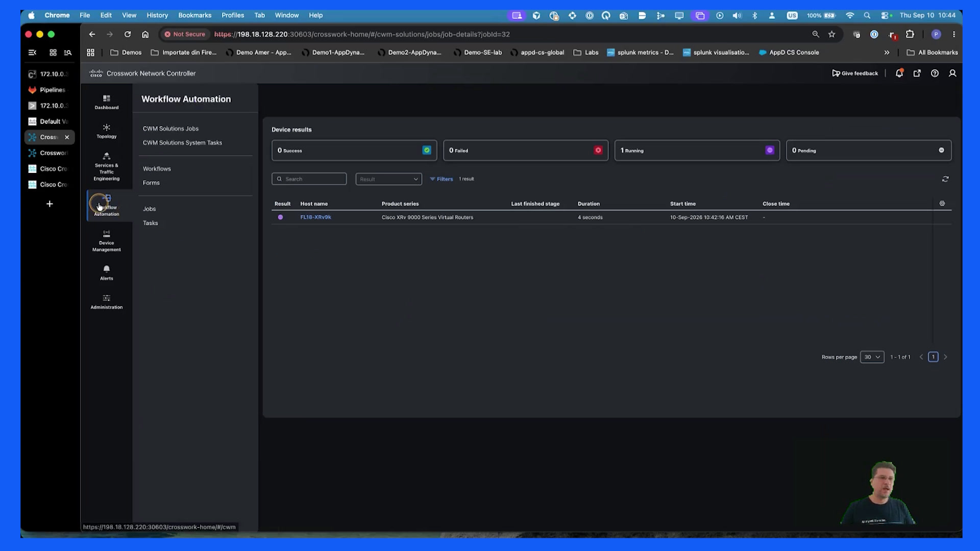Click the Filters button

coord(442,179)
